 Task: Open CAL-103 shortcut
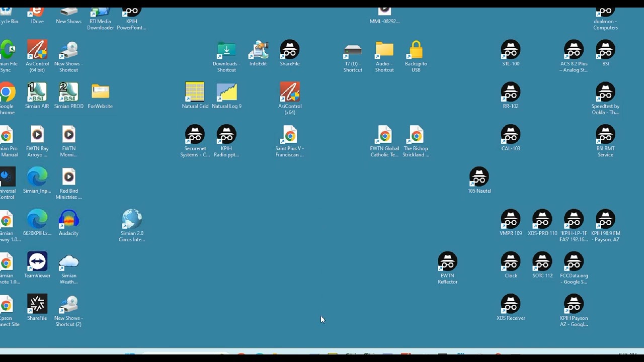511,138
